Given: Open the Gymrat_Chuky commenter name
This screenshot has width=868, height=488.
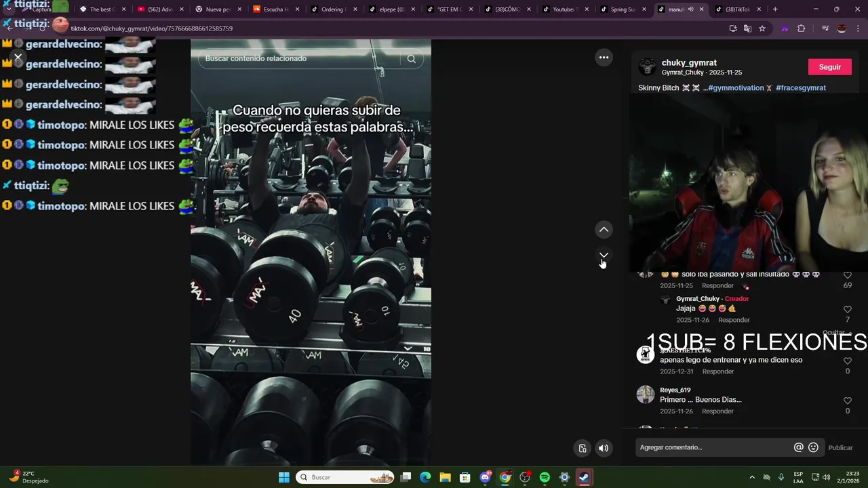Looking at the screenshot, I should (698, 299).
